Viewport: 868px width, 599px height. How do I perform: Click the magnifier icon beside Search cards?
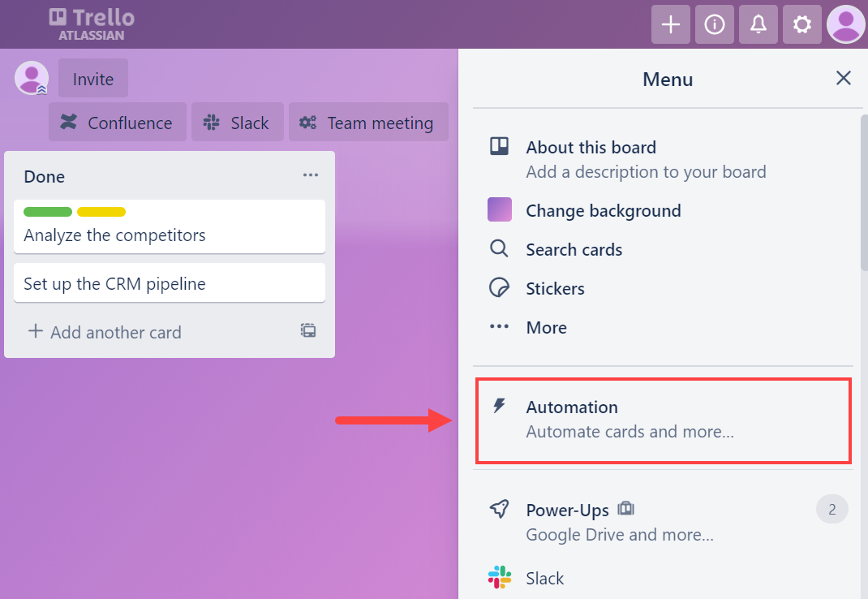[499, 248]
